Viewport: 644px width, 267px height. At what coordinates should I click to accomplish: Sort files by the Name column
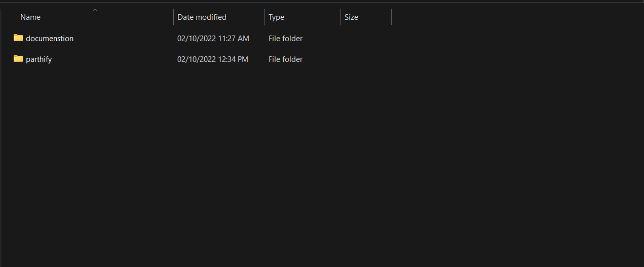coord(30,17)
